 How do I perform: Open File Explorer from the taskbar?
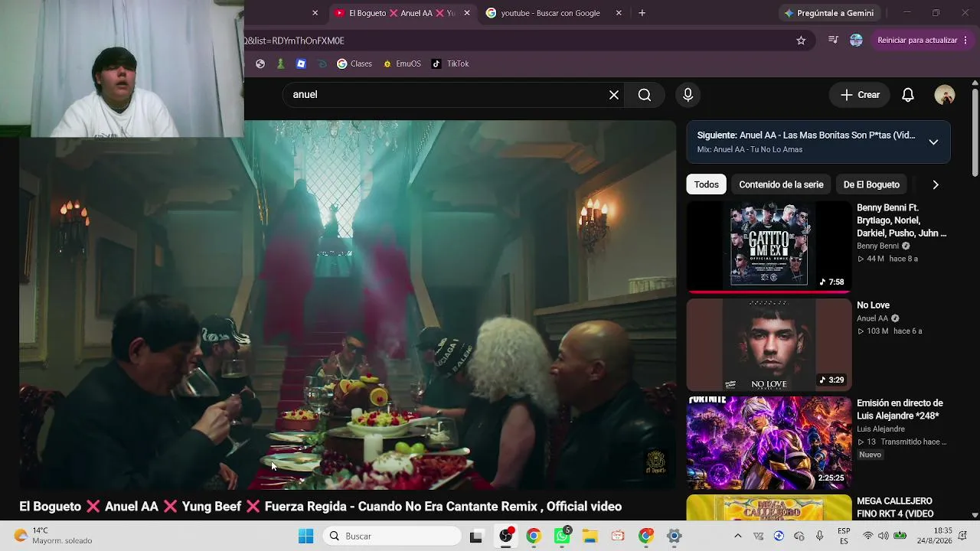pos(590,536)
